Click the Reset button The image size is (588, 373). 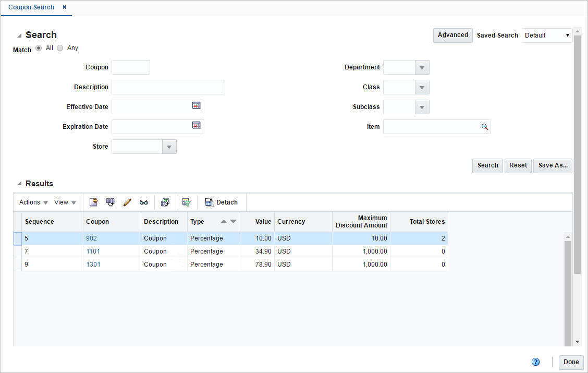[518, 165]
